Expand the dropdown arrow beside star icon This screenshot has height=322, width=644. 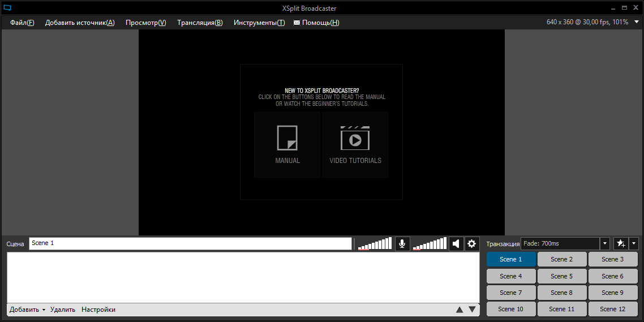coord(634,243)
